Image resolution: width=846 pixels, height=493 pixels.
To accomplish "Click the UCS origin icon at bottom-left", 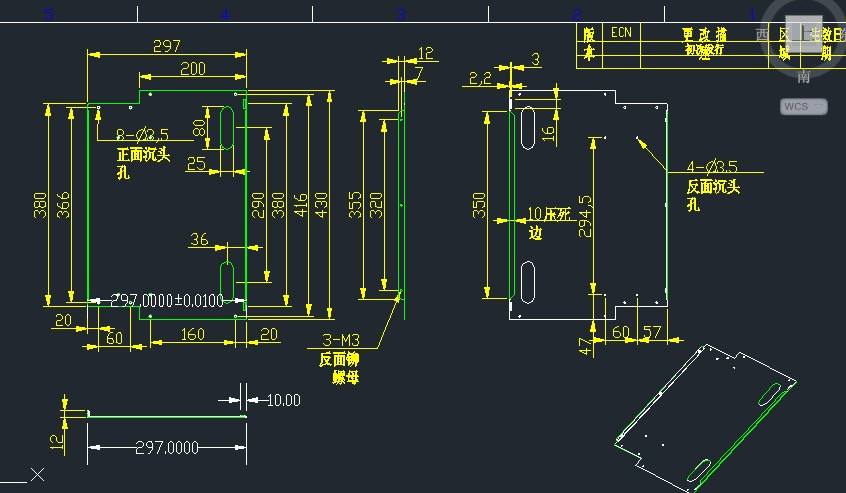I will 37,474.
